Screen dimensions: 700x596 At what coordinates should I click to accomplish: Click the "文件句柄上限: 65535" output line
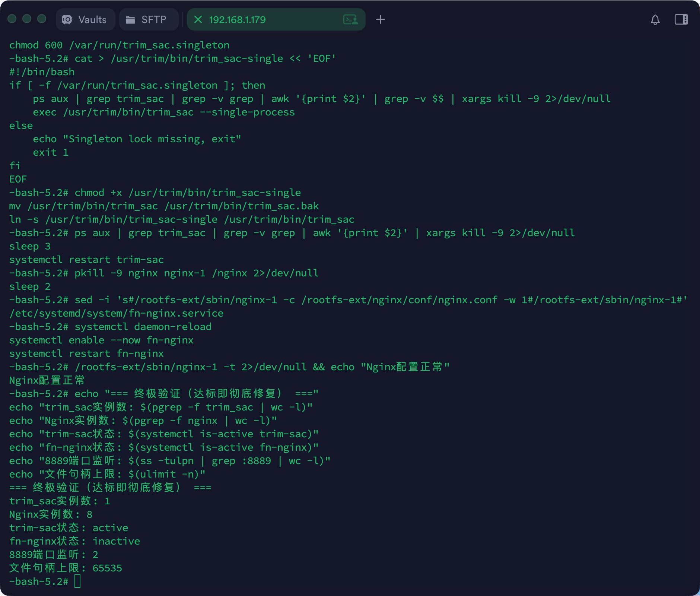(x=66, y=568)
